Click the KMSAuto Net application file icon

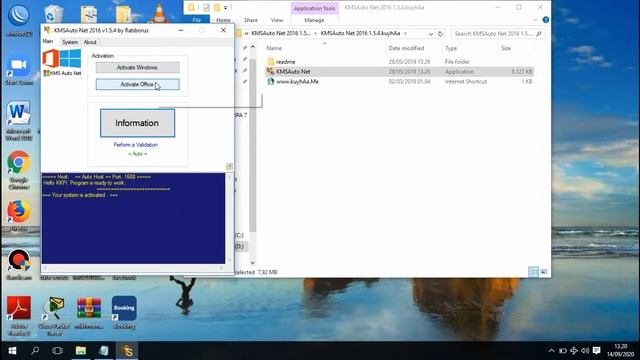point(270,71)
